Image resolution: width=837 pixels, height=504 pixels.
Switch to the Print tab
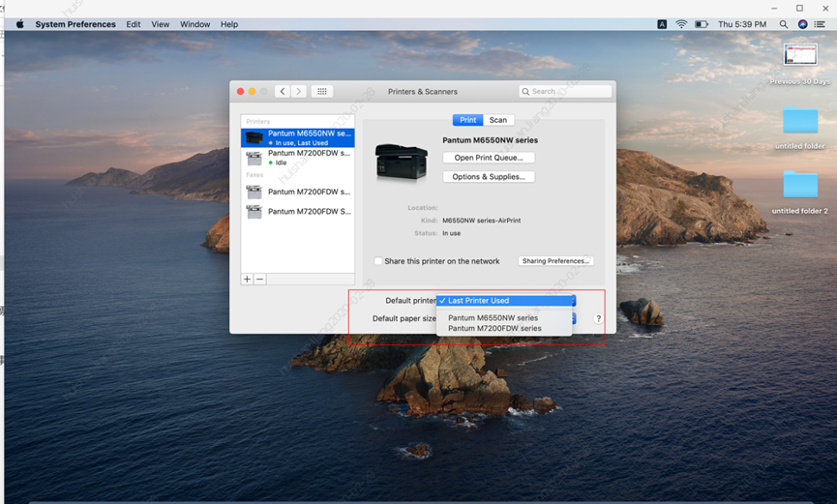(467, 120)
